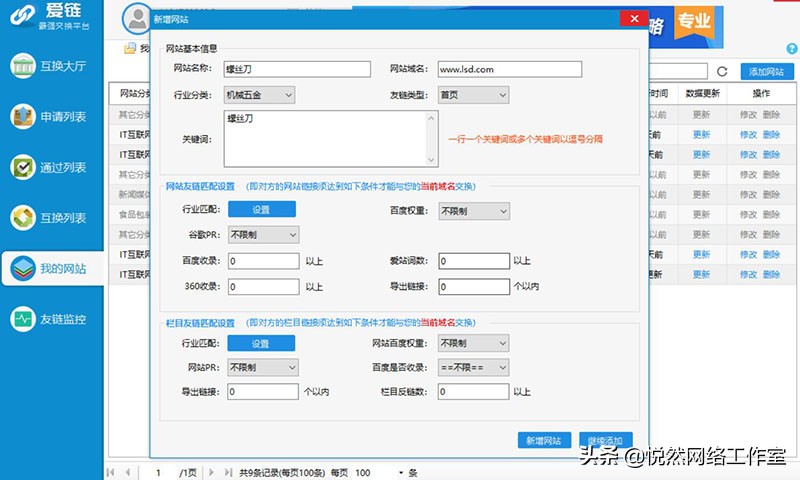Click 更新 in the 食品包 row

(x=701, y=214)
